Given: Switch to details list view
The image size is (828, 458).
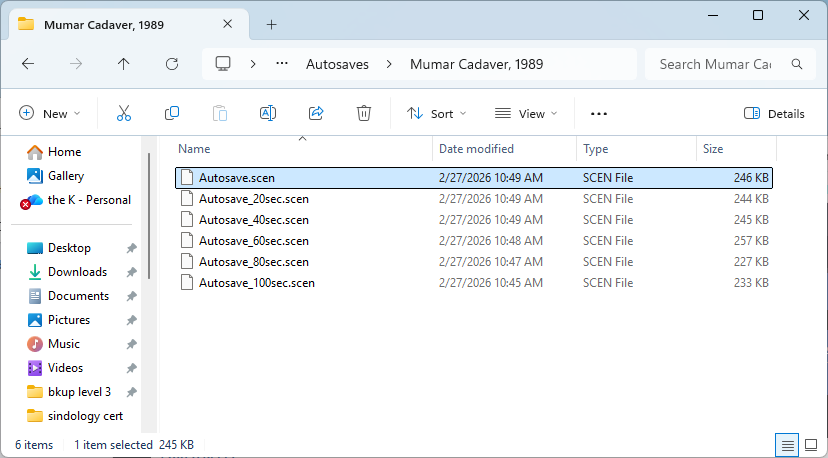Looking at the screenshot, I should coord(787,445).
